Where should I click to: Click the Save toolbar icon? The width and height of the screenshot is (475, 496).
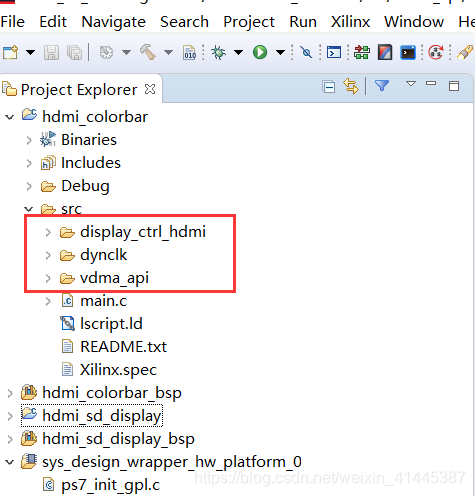[51, 52]
